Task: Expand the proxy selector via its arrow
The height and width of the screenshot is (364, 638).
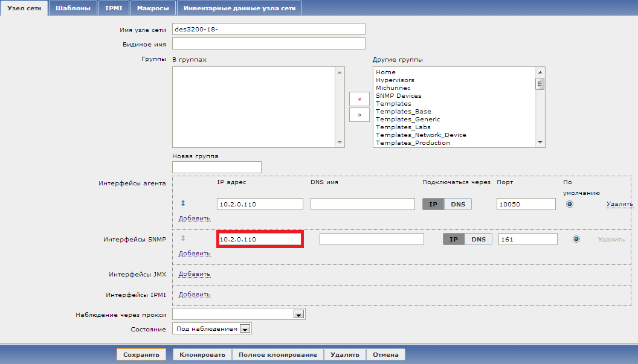Action: tap(299, 313)
